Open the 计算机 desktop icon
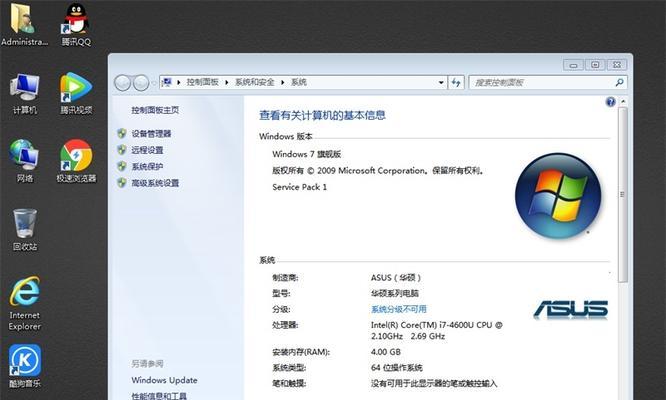This screenshot has width=666, height=400. (25, 94)
